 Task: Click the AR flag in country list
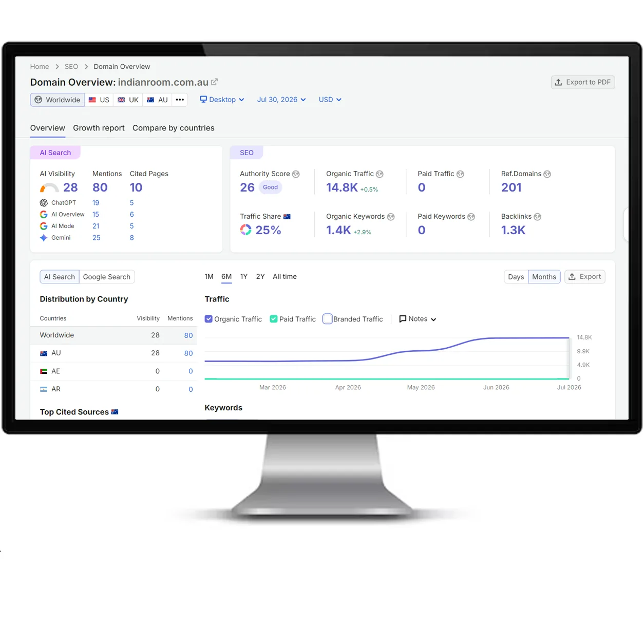click(x=44, y=389)
